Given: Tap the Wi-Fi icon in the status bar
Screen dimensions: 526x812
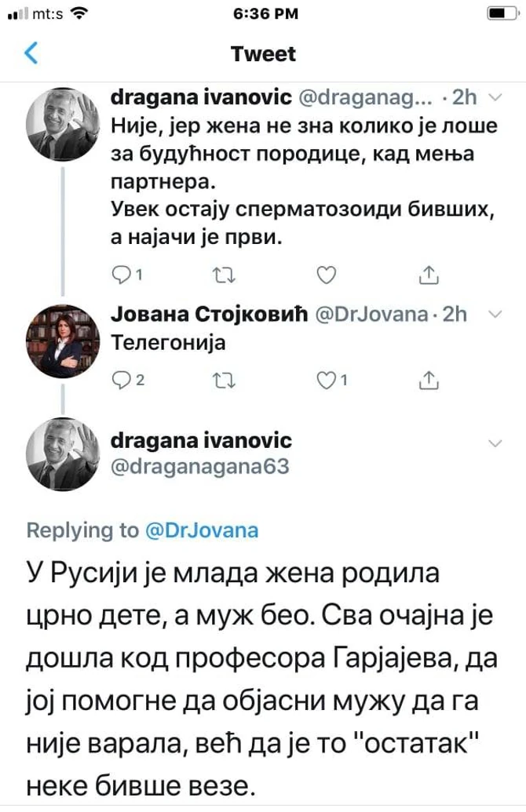Looking at the screenshot, I should (79, 13).
